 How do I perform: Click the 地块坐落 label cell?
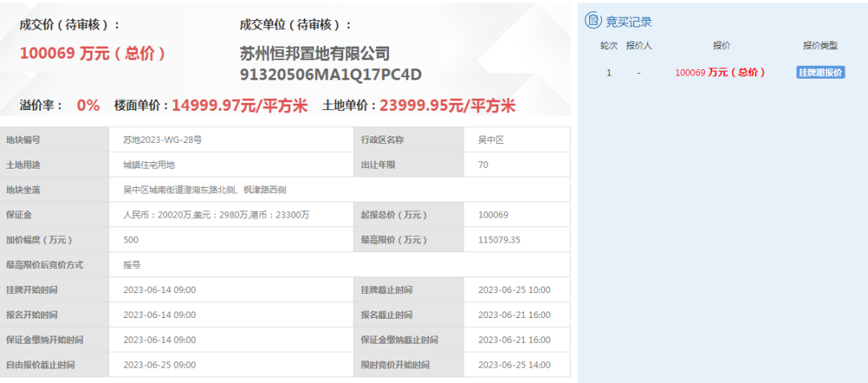(55, 189)
